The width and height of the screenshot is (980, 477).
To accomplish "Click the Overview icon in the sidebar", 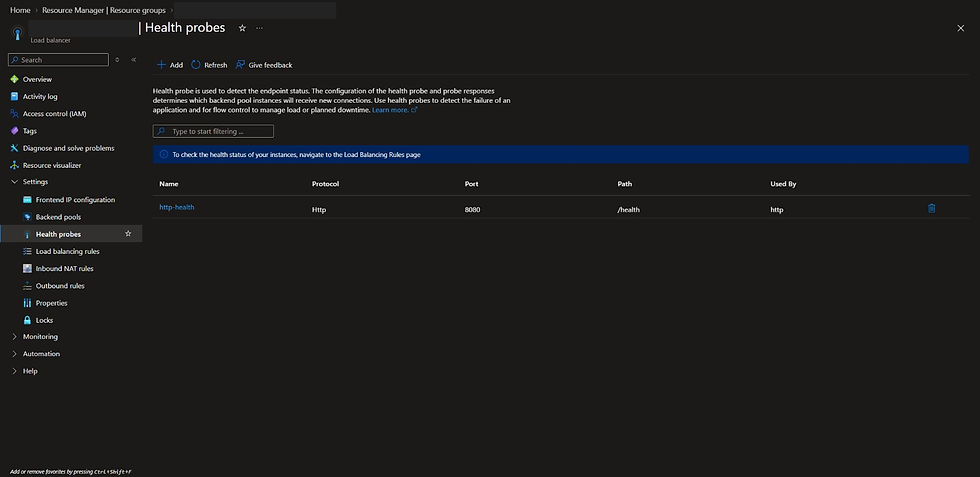I will [14, 79].
